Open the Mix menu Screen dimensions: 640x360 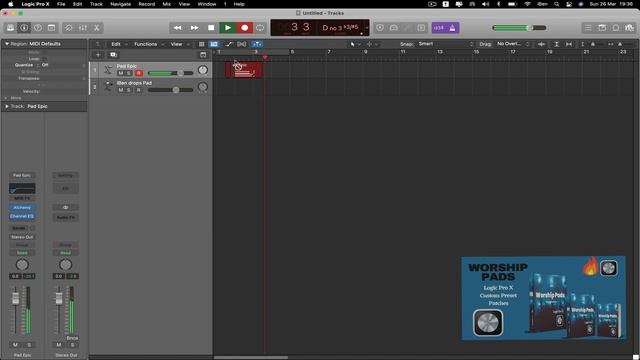[167, 4]
